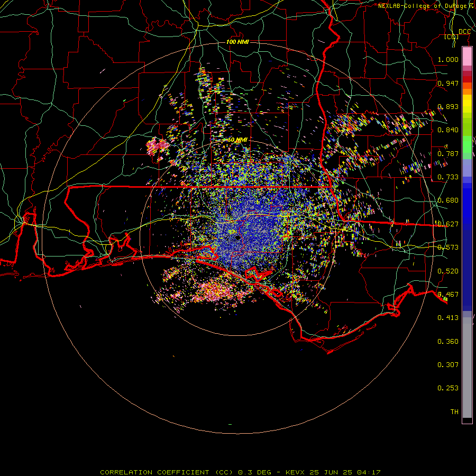
Task: Click the black radar site dot at center
Action: click(237, 238)
